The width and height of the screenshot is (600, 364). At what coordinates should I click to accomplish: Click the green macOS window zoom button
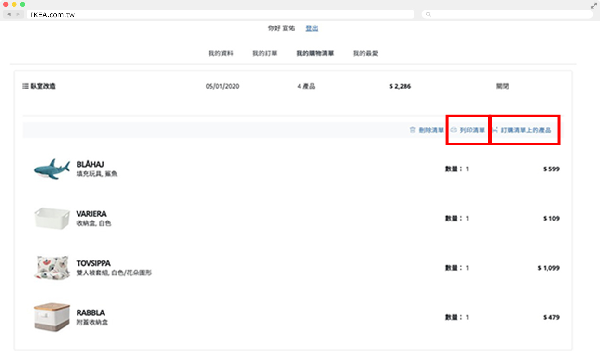pos(22,4)
